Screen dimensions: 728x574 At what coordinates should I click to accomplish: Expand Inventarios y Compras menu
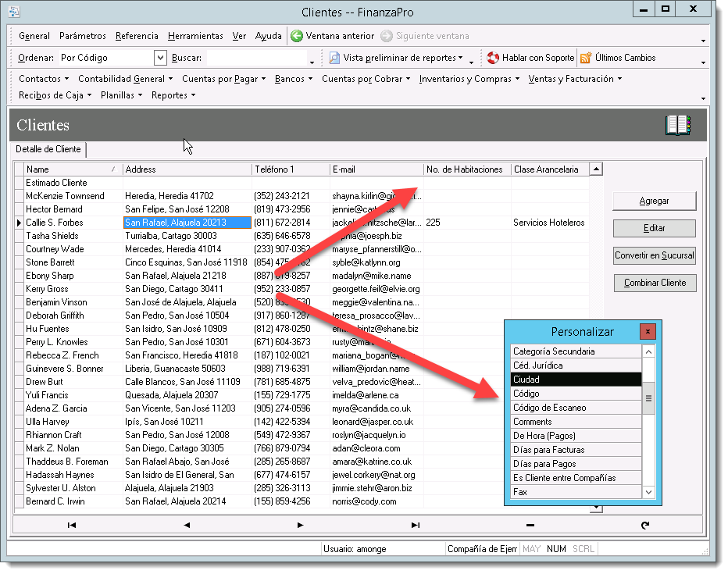coord(469,79)
